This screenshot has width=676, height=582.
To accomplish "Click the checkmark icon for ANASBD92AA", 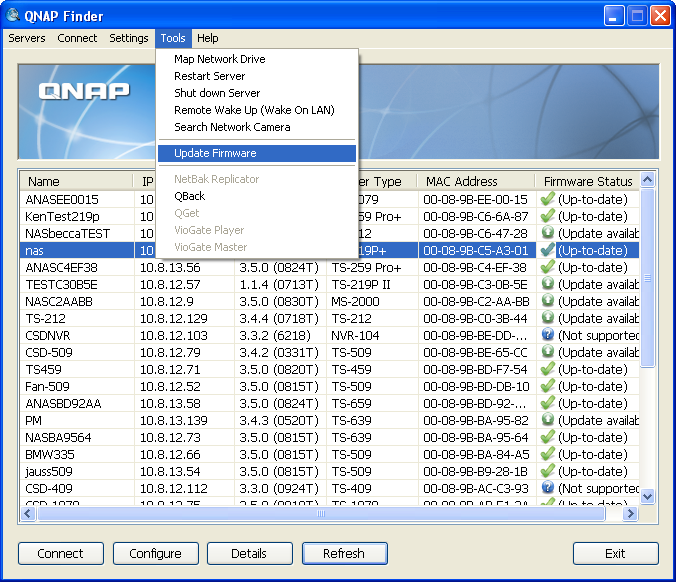I will click(547, 403).
